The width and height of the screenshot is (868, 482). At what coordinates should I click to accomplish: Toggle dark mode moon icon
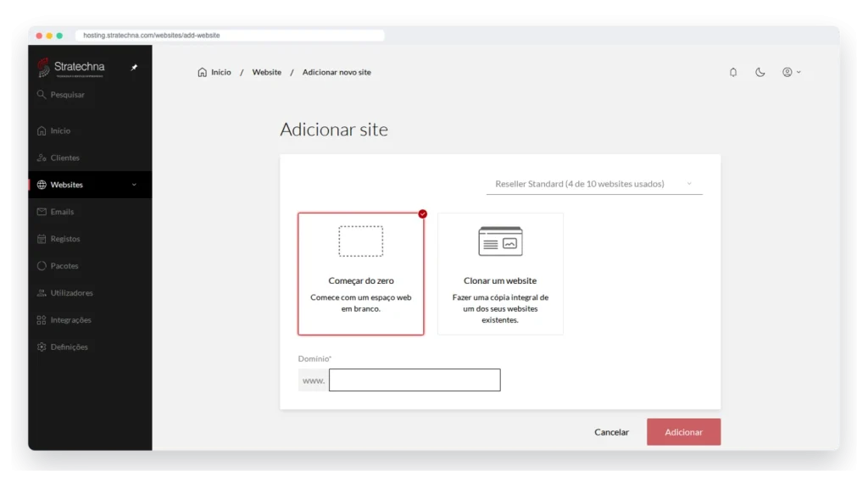(x=760, y=73)
